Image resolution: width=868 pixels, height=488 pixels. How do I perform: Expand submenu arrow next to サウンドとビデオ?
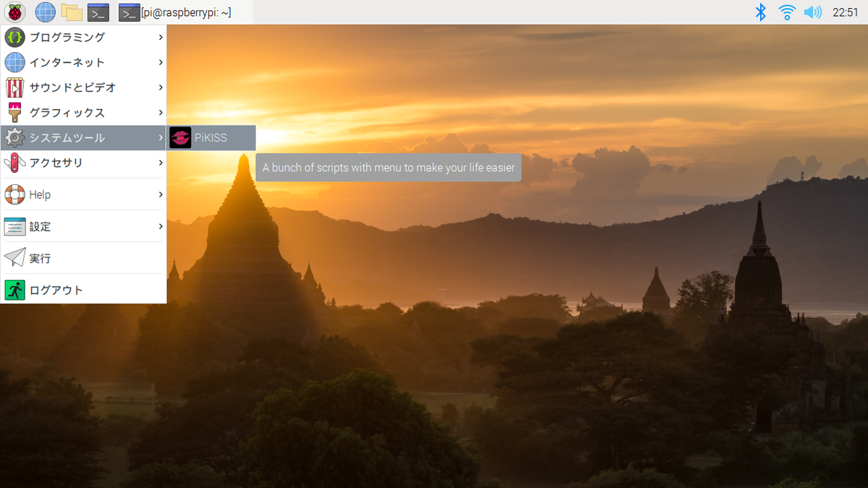[x=161, y=87]
